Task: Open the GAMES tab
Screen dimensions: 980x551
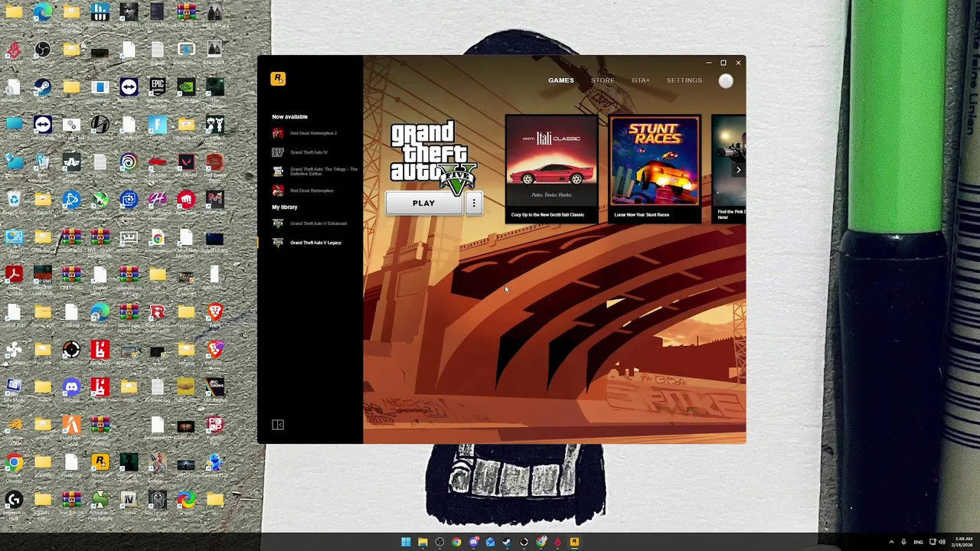Action: 560,80
